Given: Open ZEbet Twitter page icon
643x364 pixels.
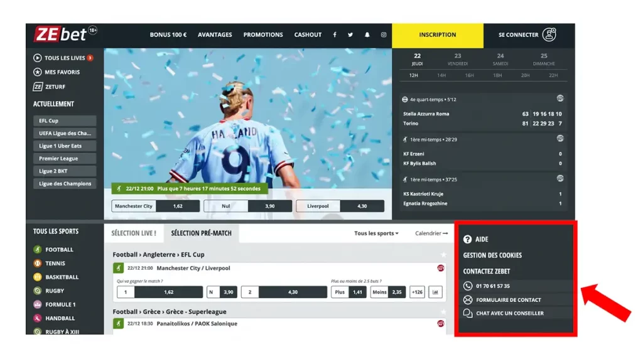Looking at the screenshot, I should (350, 35).
